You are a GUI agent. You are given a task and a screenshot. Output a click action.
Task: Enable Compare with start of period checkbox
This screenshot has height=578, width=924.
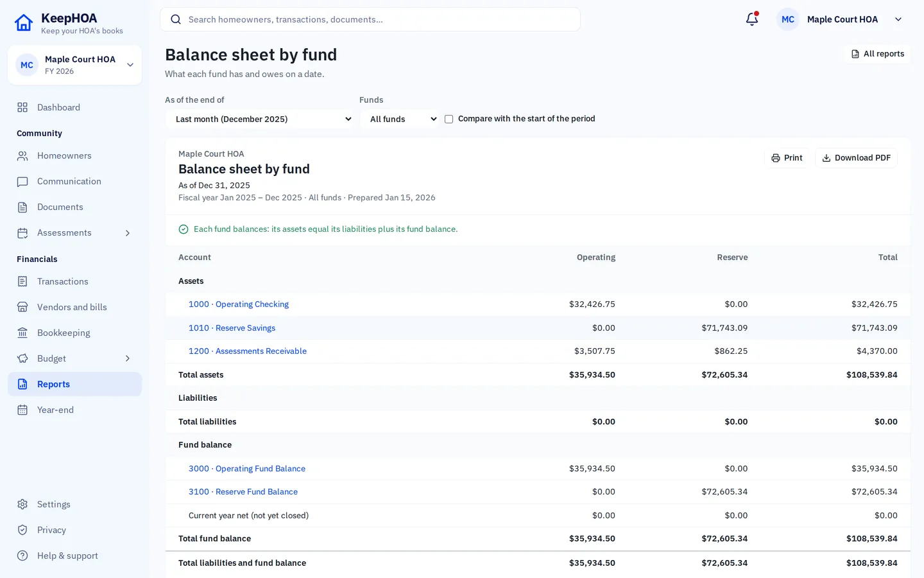[449, 119]
